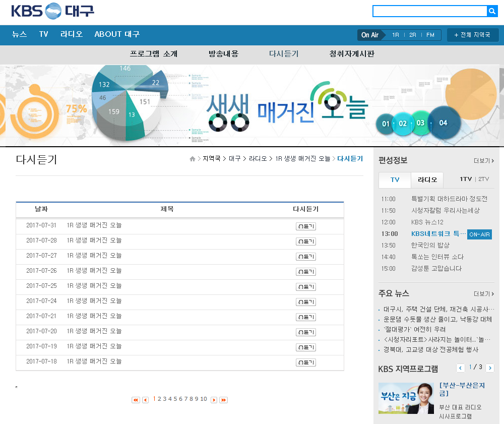Play the 2017-07-20 episode 듣기 button
Screen dimensions: 504x424
(306, 332)
